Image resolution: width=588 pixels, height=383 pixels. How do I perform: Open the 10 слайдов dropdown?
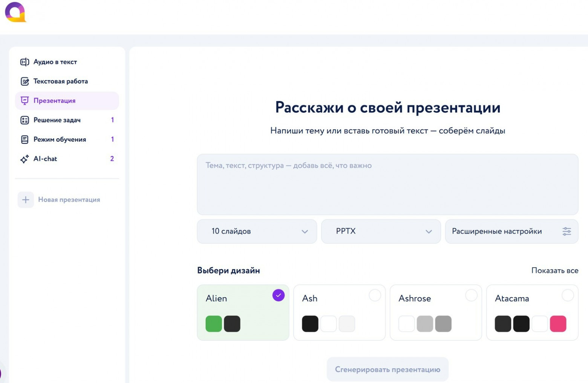point(257,231)
